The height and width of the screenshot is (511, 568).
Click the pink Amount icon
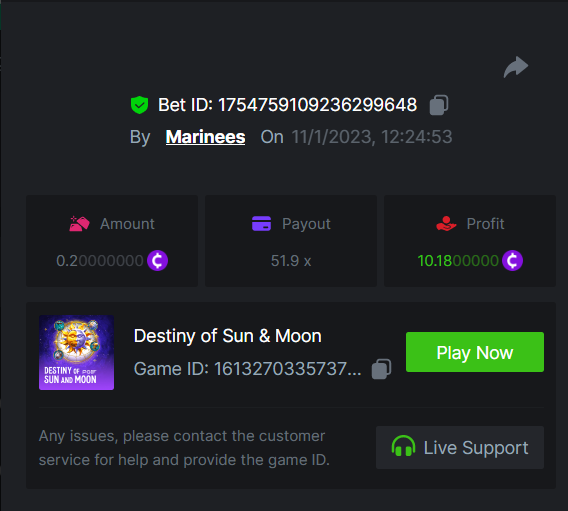point(79,224)
